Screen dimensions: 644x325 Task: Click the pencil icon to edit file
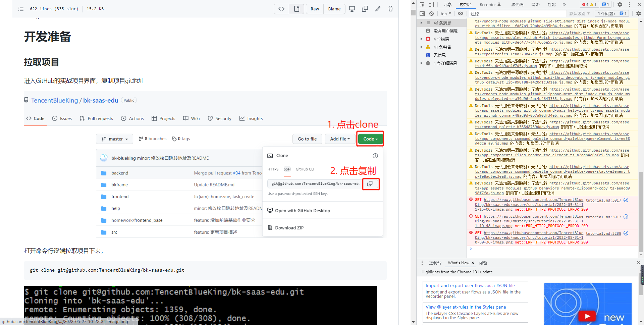378,9
